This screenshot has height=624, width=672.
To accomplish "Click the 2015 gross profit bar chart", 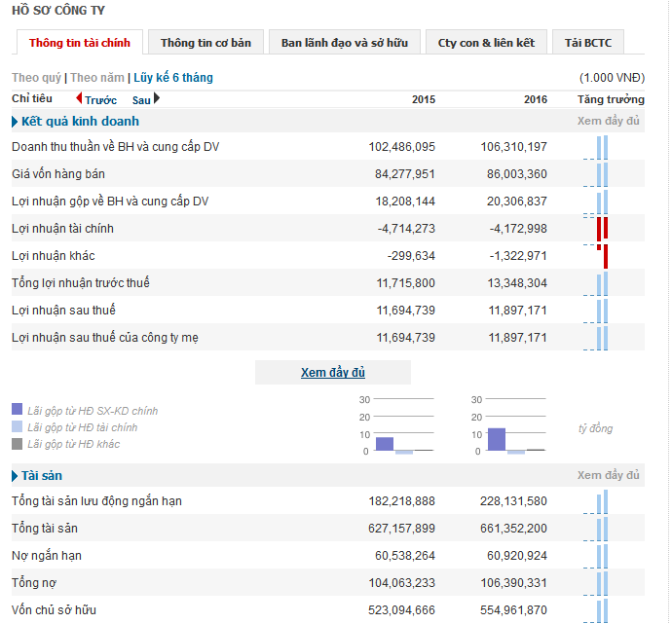I will tap(397, 425).
